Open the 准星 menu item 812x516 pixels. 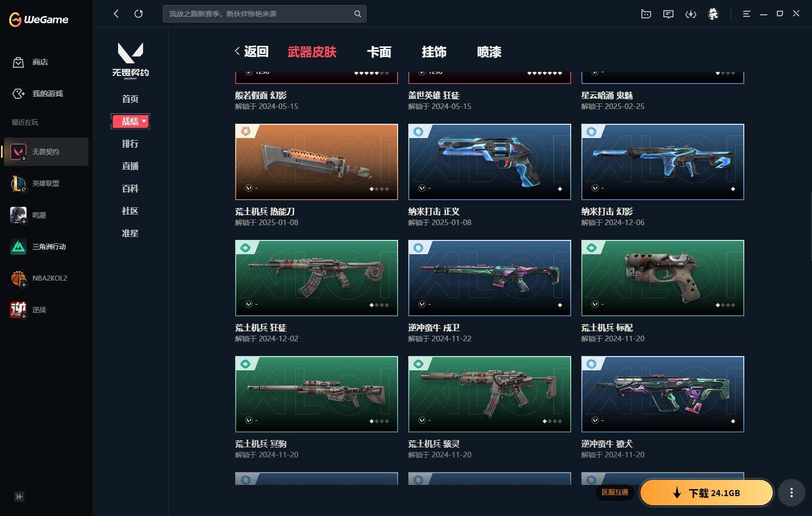[x=130, y=233]
